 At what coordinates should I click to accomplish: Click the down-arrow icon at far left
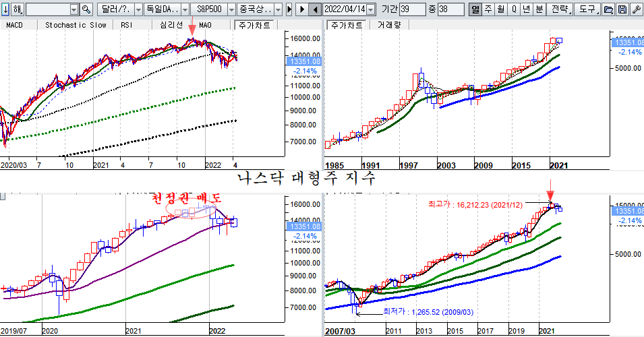click(x=5, y=10)
